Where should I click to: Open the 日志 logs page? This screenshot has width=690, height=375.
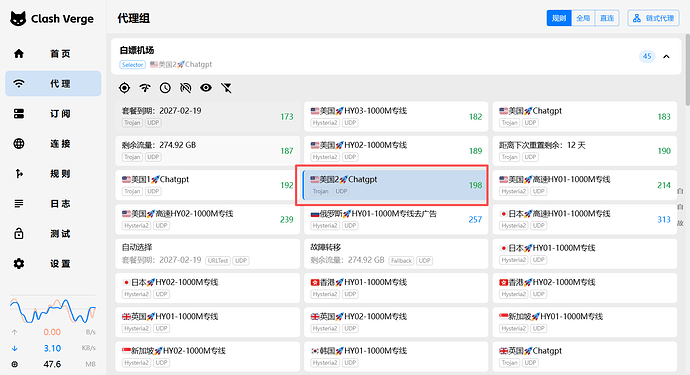pos(53,203)
